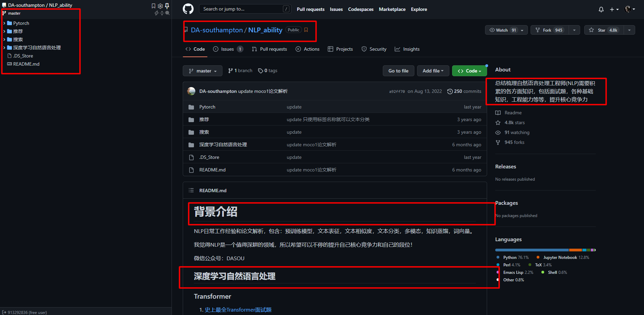Click the GitHub Octocat logo
The image size is (644, 315).
pyautogui.click(x=188, y=9)
